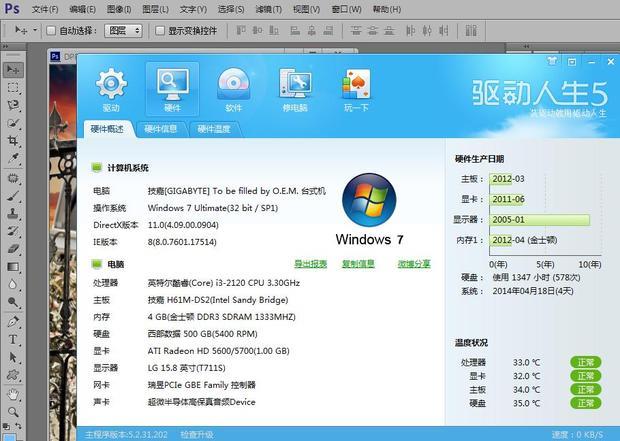This screenshot has width=620, height=441.
Task: Click auto-align layers icon in options bar
Action: click(471, 30)
